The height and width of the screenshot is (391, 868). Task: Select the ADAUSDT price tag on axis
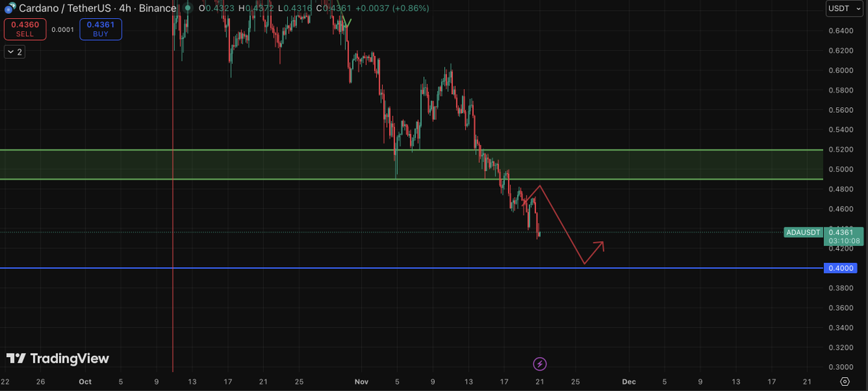(x=803, y=232)
